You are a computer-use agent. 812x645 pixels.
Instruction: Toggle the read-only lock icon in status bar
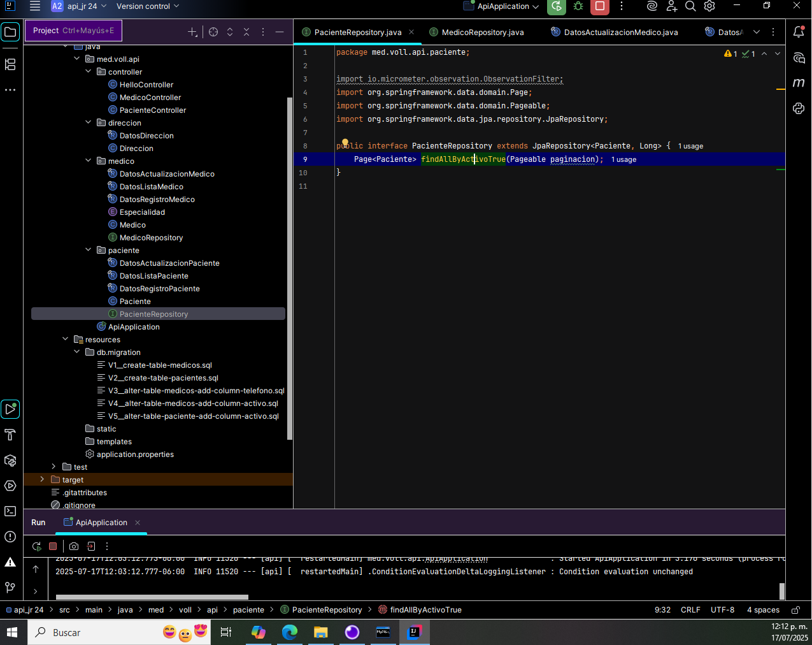[795, 610]
